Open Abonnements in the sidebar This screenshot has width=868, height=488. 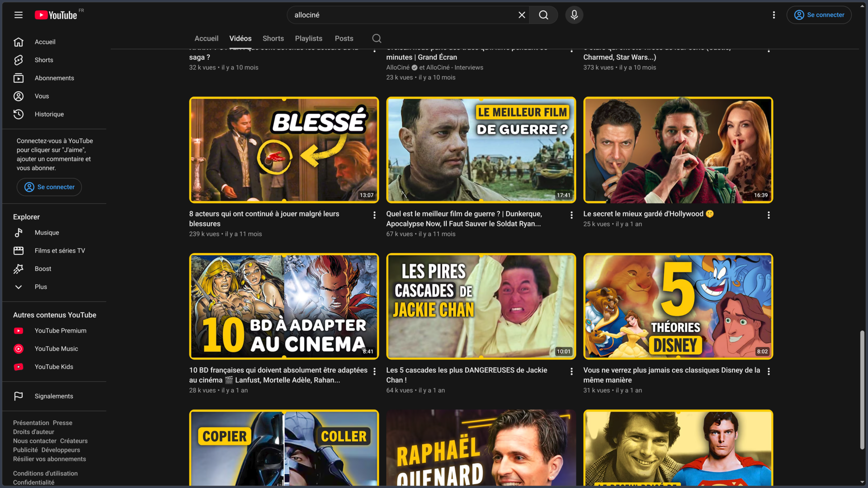tap(54, 78)
